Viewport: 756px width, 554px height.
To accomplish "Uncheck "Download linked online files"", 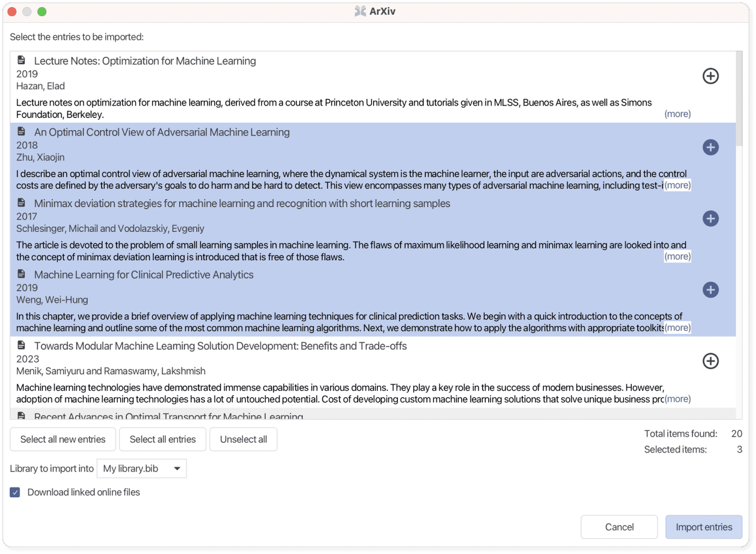I will (15, 492).
